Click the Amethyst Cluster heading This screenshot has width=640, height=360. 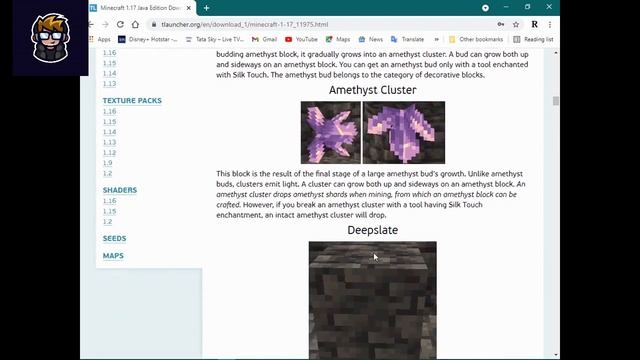pos(373,90)
